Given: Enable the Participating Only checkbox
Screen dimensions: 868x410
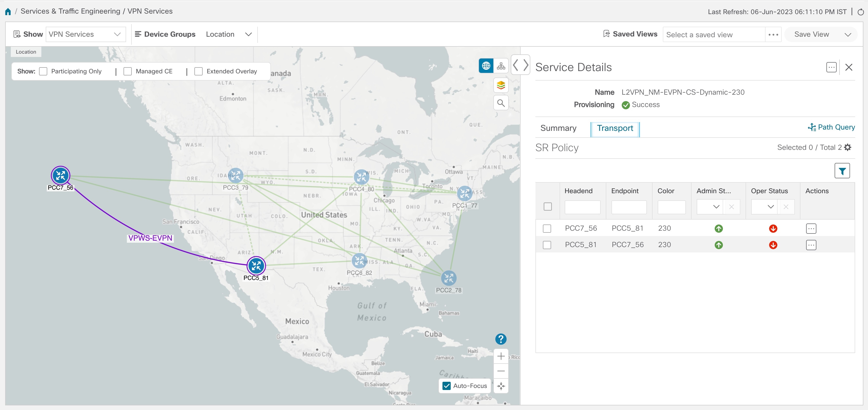Looking at the screenshot, I should tap(43, 71).
